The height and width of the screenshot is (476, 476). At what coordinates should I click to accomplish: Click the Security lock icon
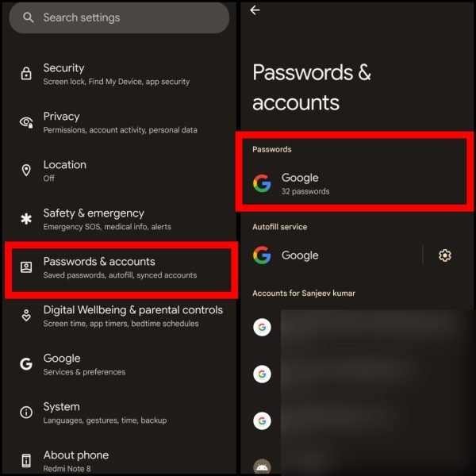coord(26,74)
